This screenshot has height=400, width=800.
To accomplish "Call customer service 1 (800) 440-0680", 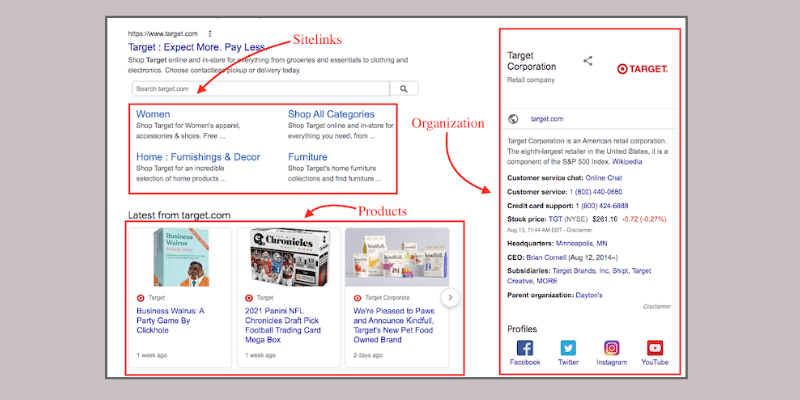I will [596, 192].
